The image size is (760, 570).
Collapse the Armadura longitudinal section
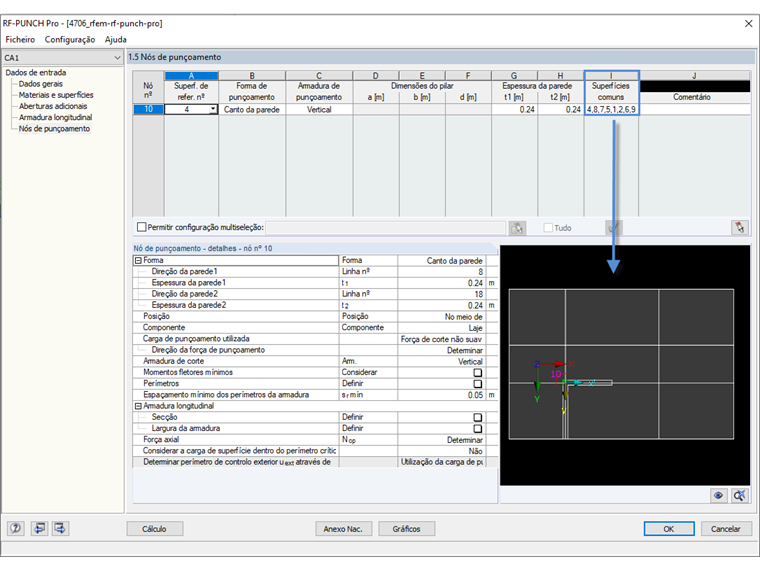(x=138, y=406)
